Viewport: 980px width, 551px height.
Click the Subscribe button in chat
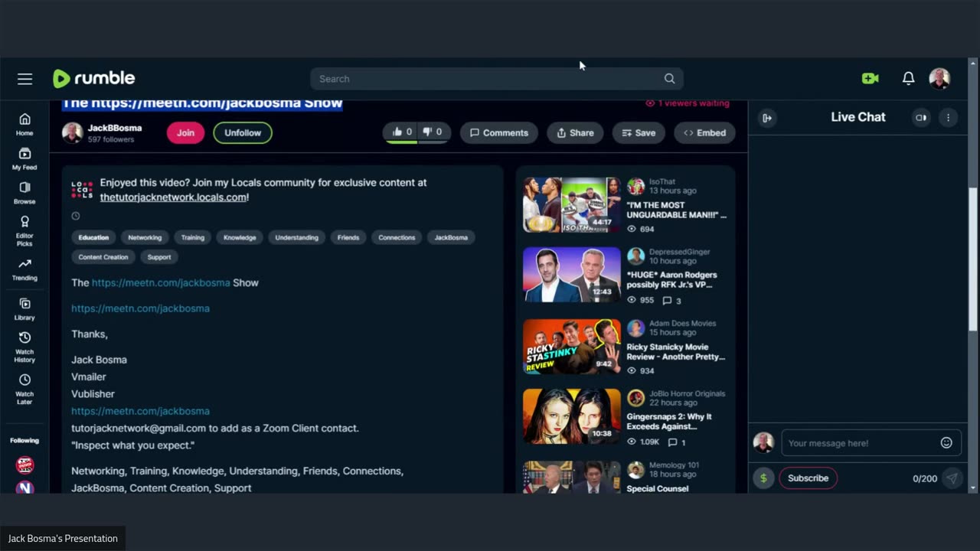pyautogui.click(x=808, y=478)
